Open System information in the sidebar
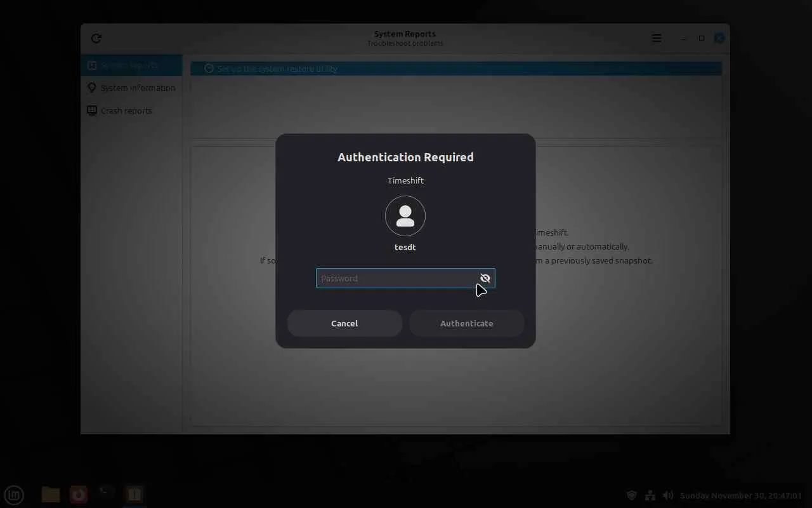 [x=131, y=88]
